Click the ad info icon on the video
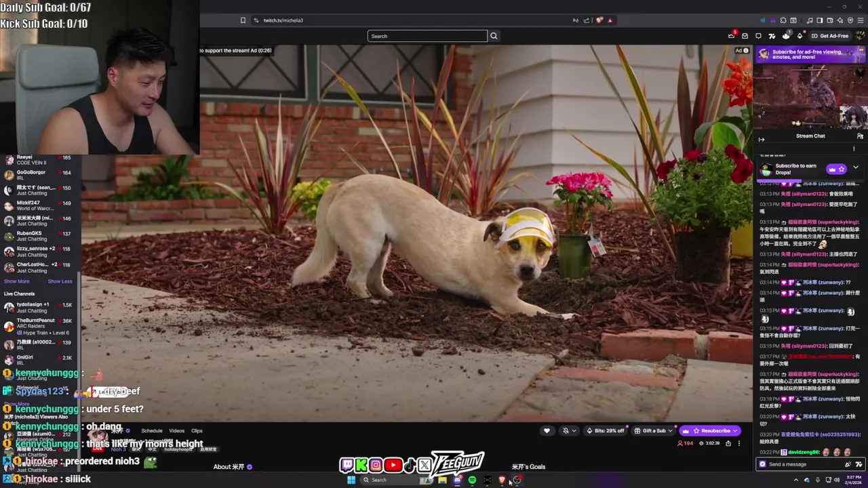Viewport: 868px width, 488px height. [746, 51]
